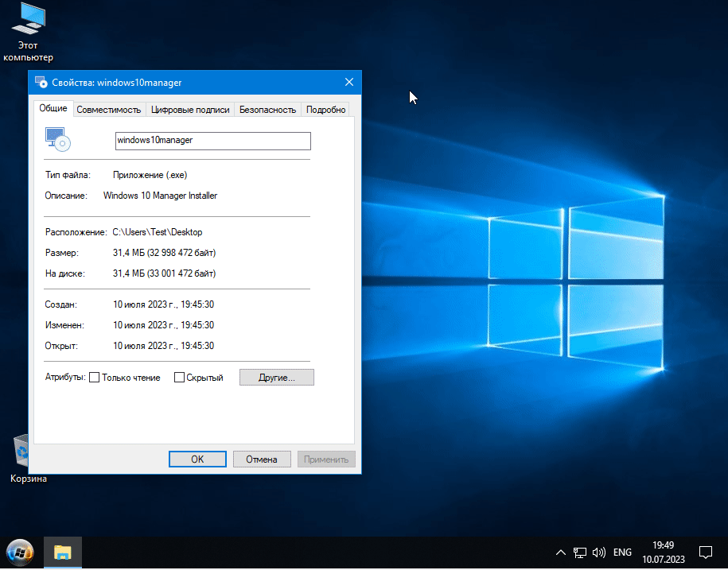Open the notification center icon
Viewport: 728px width, 570px height.
tap(706, 553)
